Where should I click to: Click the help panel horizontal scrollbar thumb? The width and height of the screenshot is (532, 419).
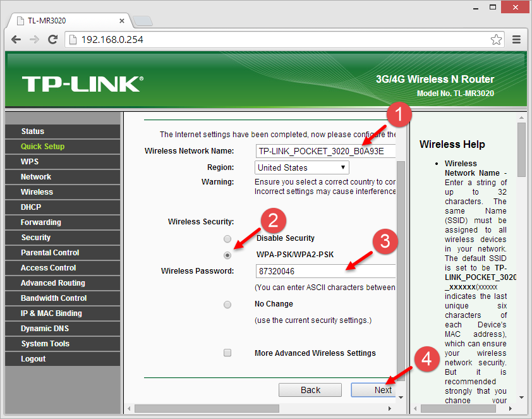point(458,409)
